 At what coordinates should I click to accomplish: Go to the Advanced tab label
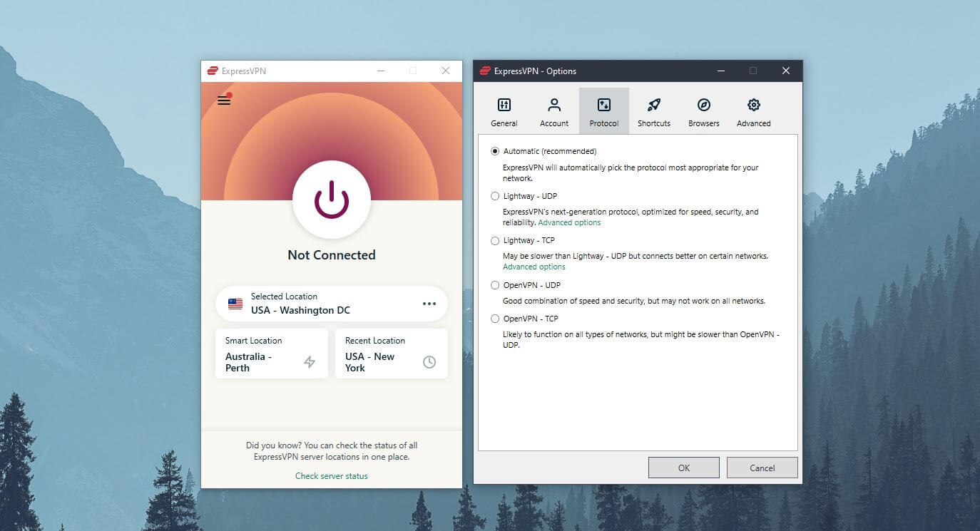(754, 123)
